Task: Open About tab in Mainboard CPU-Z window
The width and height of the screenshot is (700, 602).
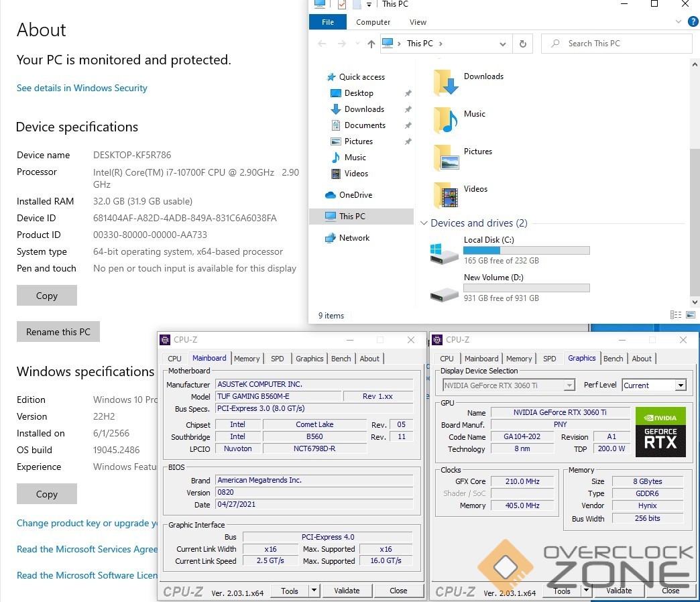Action: point(369,359)
